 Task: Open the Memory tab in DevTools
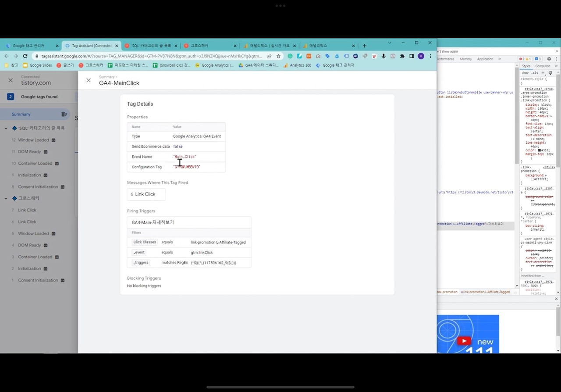(465, 59)
